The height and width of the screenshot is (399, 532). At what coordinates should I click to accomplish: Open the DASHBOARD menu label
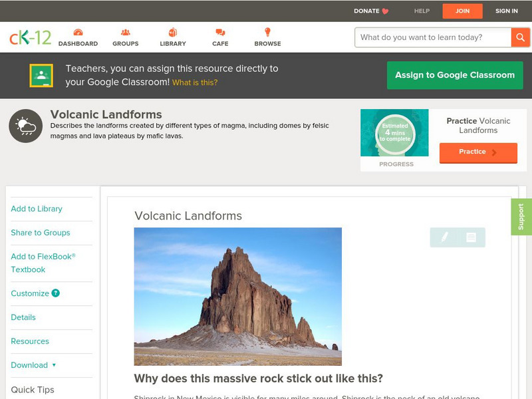(78, 44)
